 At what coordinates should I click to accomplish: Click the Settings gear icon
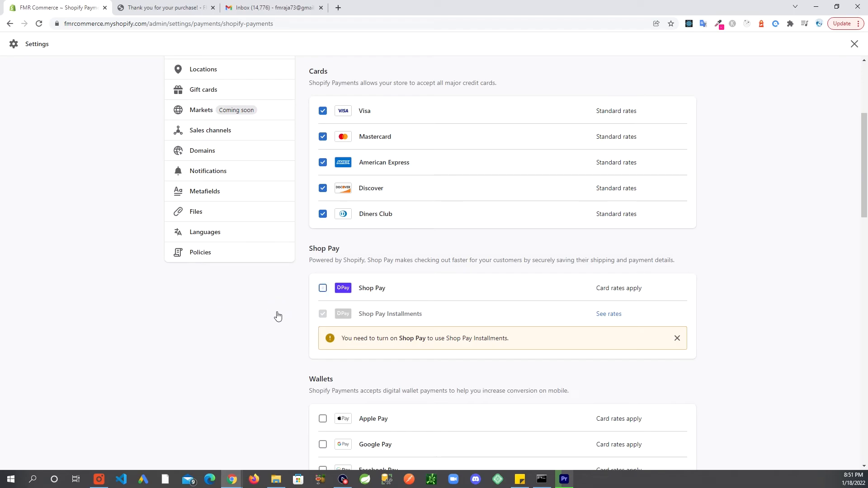[x=14, y=44]
